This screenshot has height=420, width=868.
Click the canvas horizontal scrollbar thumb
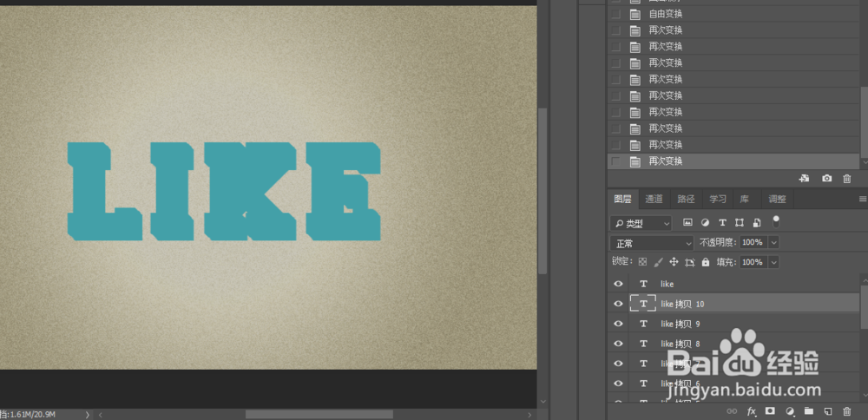(319, 414)
